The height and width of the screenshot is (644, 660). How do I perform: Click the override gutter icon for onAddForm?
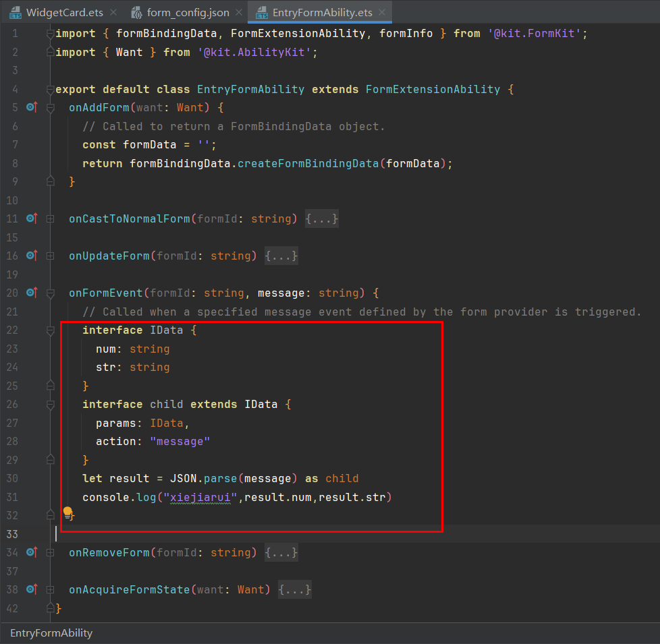32,107
